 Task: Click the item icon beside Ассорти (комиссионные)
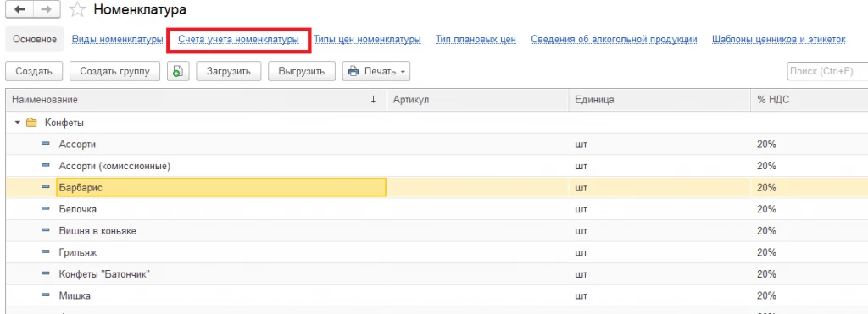[x=47, y=166]
